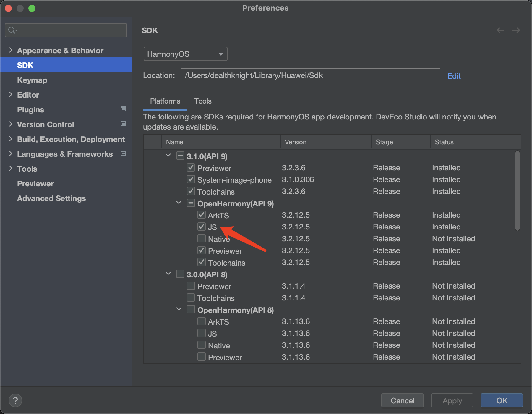
Task: Switch to the Platforms tab
Action: 165,101
